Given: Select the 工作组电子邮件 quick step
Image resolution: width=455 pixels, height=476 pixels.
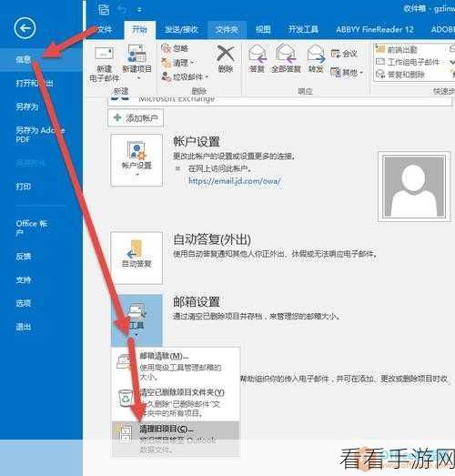Looking at the screenshot, I should 408,62.
